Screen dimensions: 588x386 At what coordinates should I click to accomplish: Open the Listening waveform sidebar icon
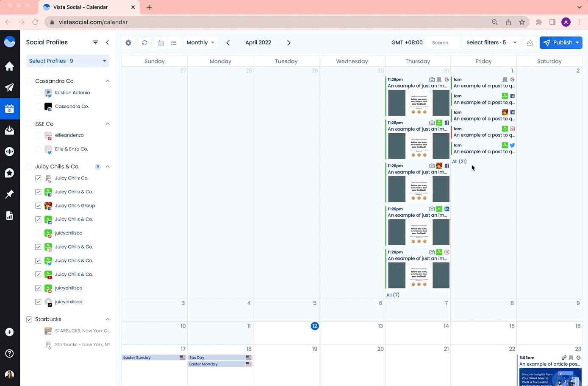click(x=9, y=151)
